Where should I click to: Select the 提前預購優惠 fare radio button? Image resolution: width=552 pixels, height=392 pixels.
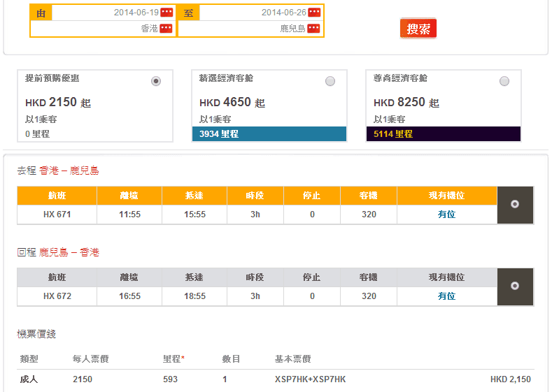click(x=156, y=81)
